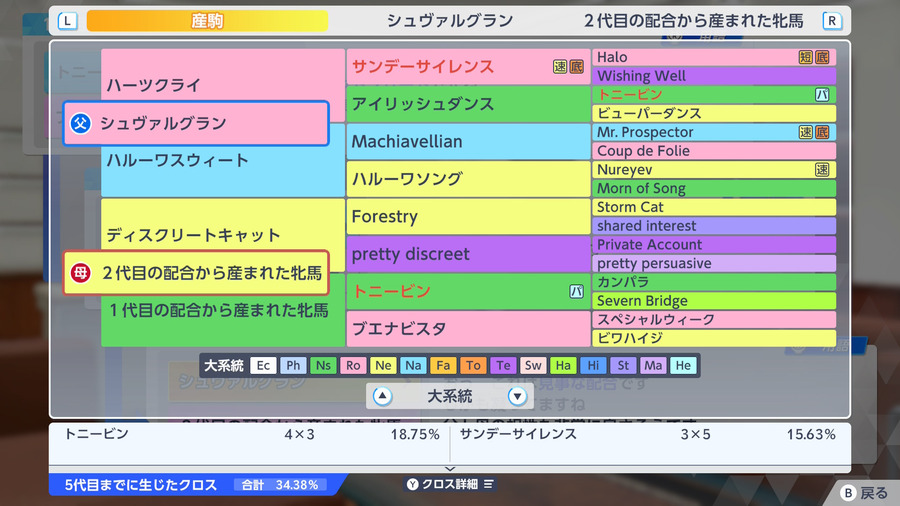
Task: Click the Halo ancestor row
Action: 714,57
